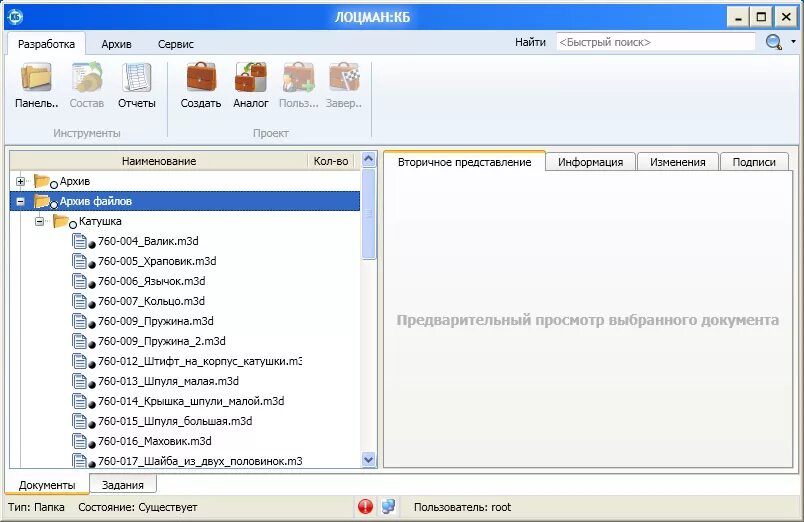Switch to the Задания bottom tab
This screenshot has width=804, height=522.
click(x=123, y=485)
